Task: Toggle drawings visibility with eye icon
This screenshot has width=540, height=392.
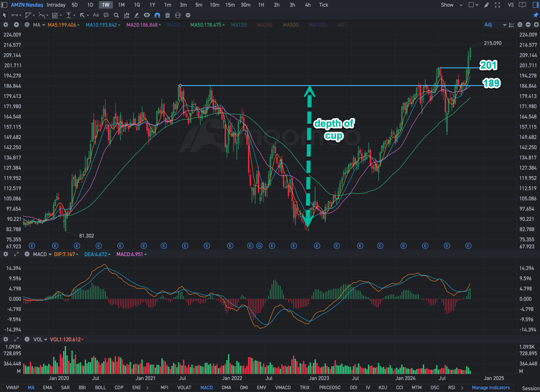Action: [147, 15]
